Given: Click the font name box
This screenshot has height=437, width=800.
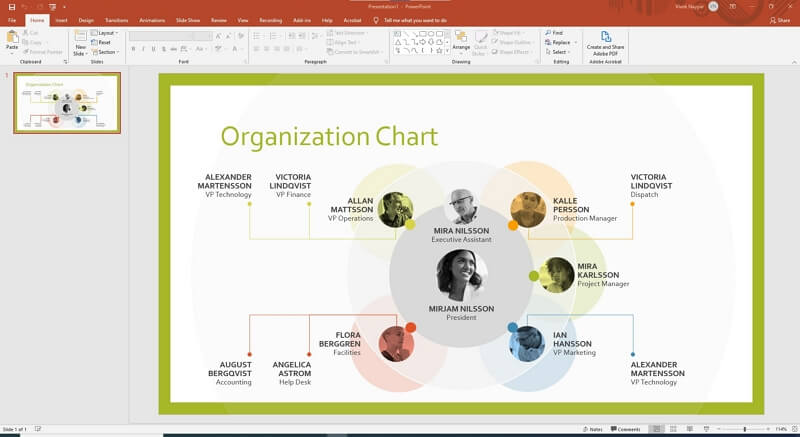Looking at the screenshot, I should click(161, 36).
